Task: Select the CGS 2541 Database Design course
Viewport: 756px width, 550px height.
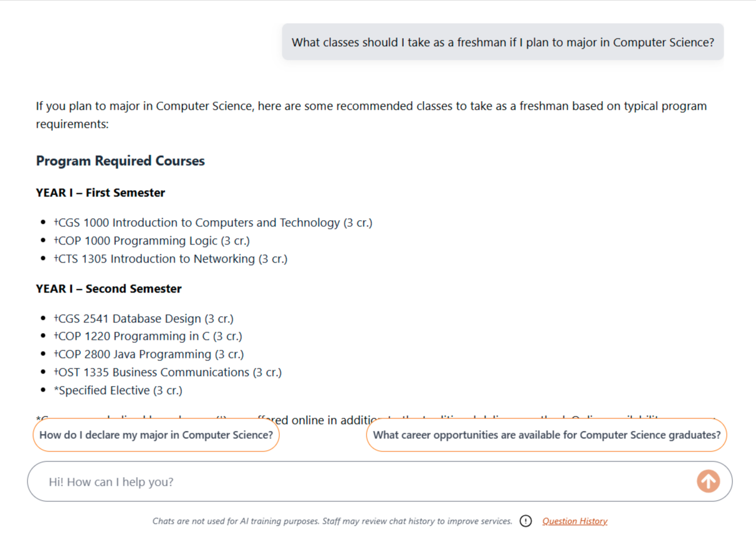Action: pyautogui.click(x=143, y=318)
